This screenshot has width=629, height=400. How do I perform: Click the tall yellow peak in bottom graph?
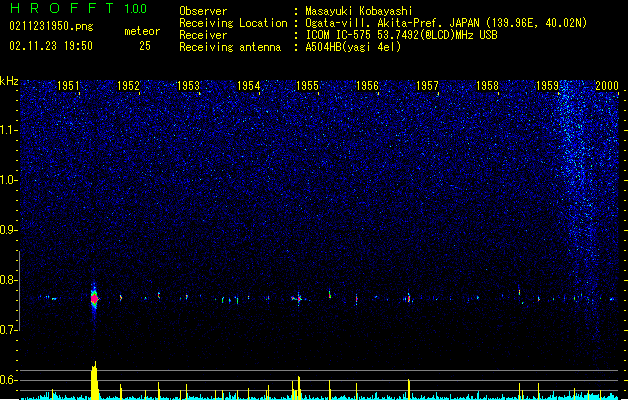coord(94,380)
